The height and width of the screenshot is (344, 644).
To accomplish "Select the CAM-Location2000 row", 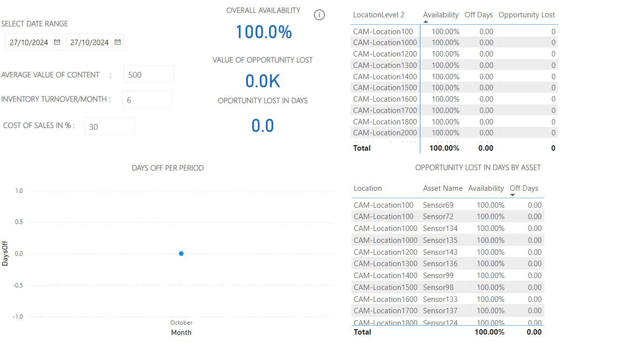I will coord(385,132).
